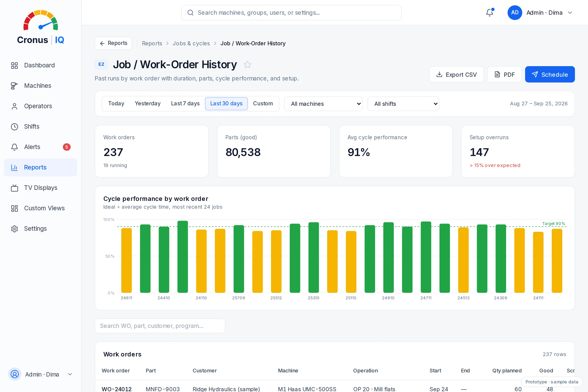Viewport: 588px width, 392px height.
Task: Select the Today date range
Action: [116, 103]
